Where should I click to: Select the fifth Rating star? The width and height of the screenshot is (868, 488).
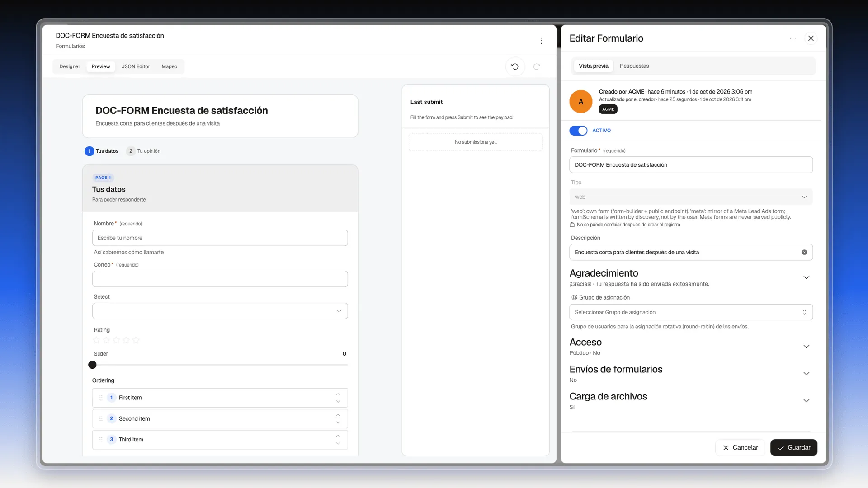136,340
